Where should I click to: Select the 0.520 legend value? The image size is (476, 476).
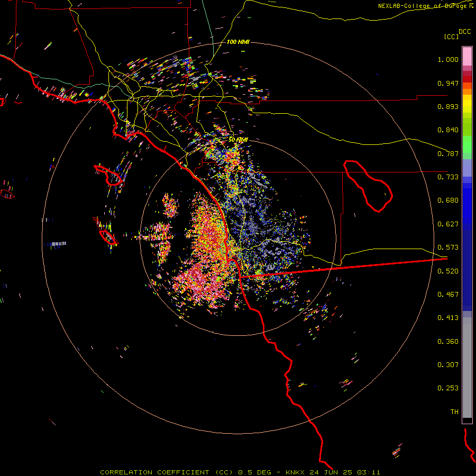pos(448,271)
